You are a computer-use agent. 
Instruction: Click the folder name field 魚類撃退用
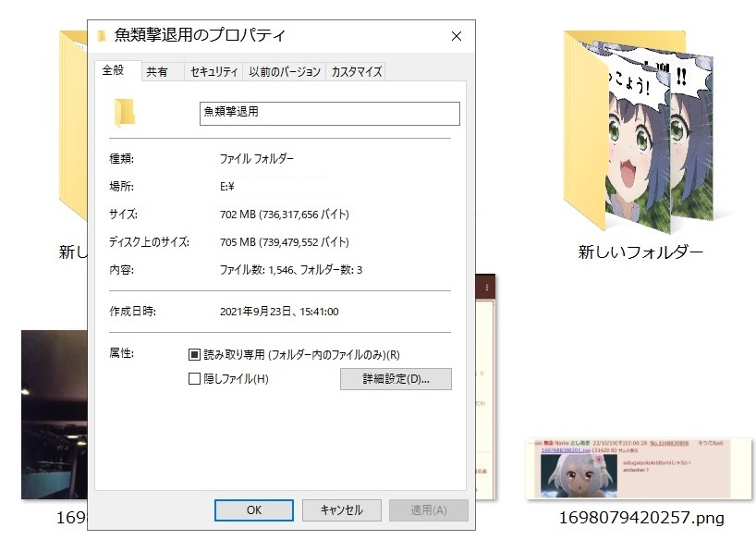click(329, 113)
